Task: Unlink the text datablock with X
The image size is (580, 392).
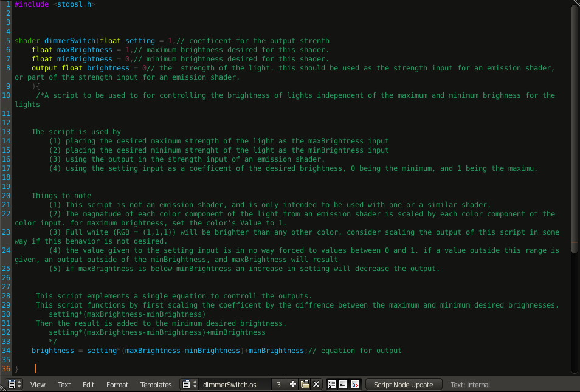Action: (316, 384)
